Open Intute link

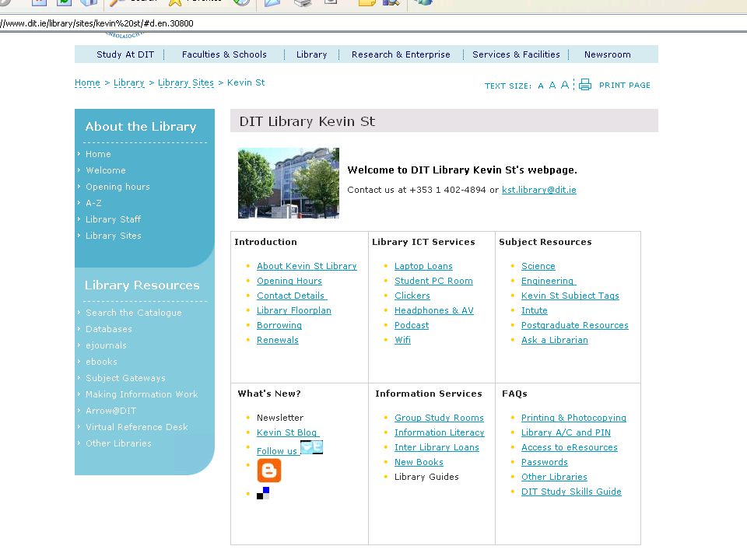click(x=535, y=310)
